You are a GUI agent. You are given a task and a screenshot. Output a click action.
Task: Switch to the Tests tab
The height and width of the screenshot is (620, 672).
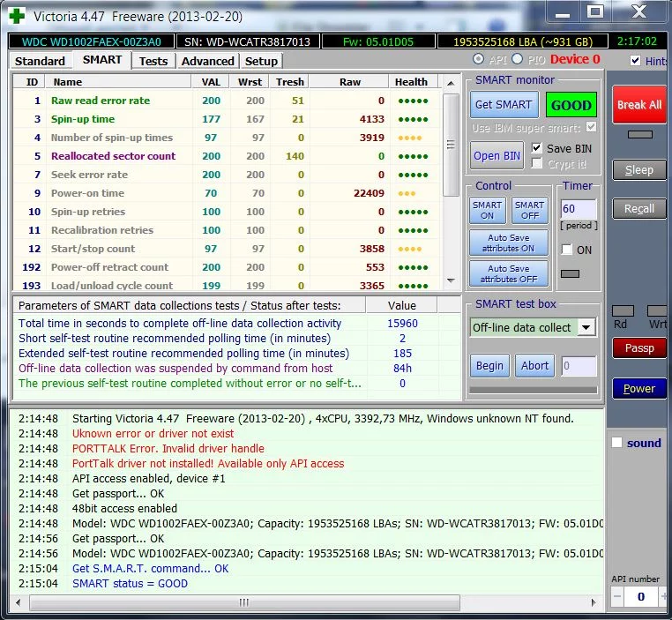coord(153,61)
